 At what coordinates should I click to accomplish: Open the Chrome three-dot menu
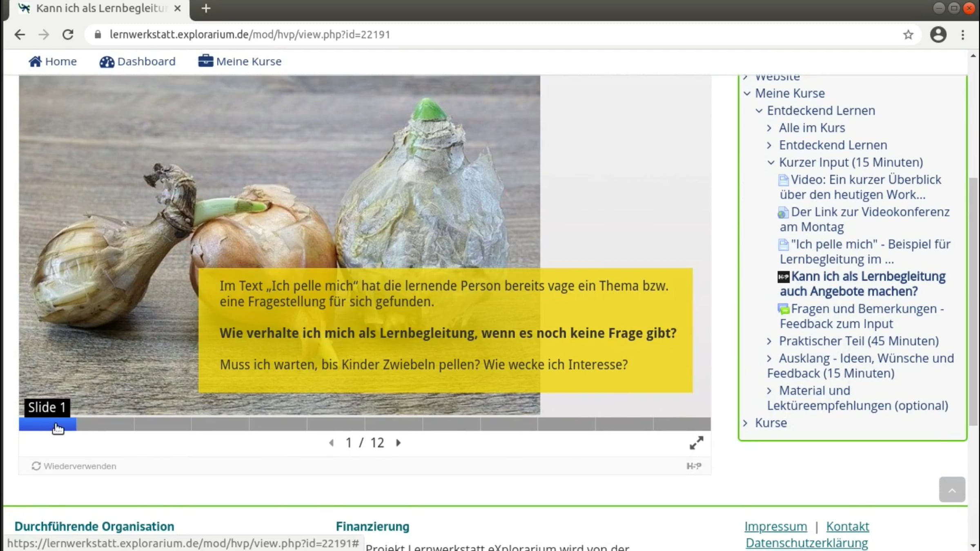[x=963, y=35]
